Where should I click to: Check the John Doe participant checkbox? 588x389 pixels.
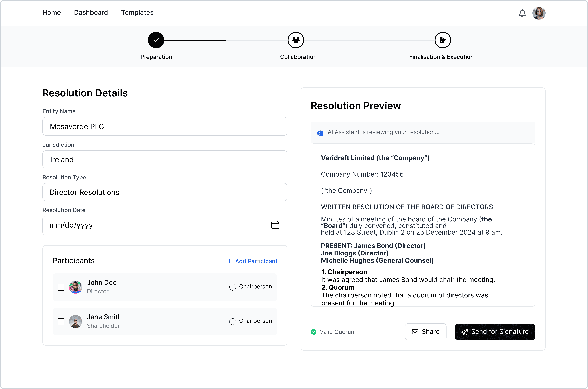tap(61, 287)
